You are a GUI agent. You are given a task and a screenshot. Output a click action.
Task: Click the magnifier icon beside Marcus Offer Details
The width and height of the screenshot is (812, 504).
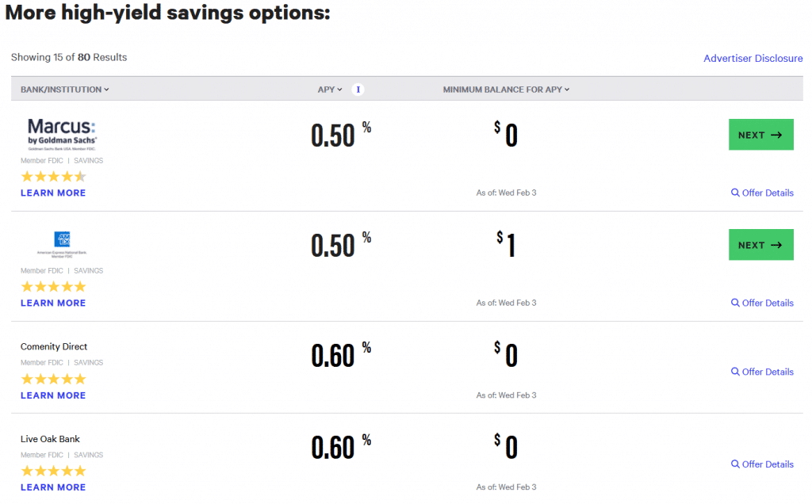[734, 193]
